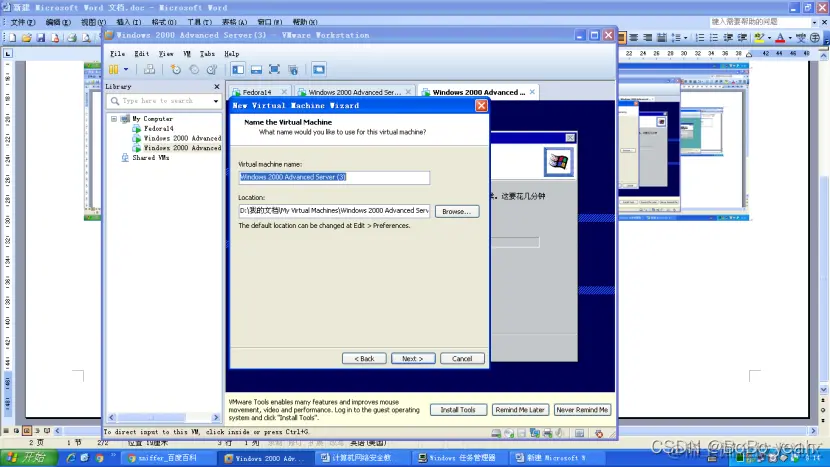Viewport: 830px width, 467px height.
Task: Open the Library search dropdown arrow
Action: 216,101
